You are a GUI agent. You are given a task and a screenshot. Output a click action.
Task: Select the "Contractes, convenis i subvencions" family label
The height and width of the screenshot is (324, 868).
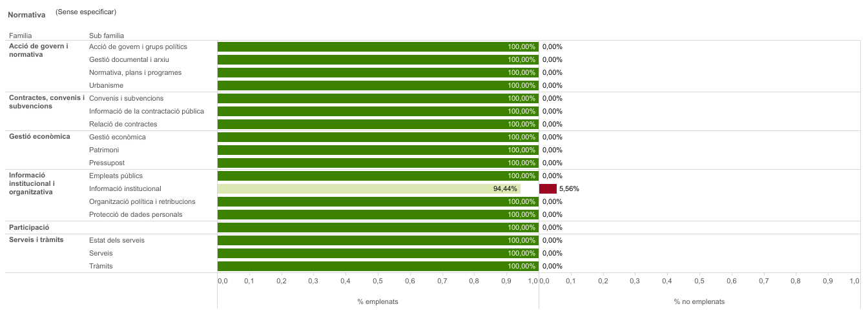tap(46, 102)
